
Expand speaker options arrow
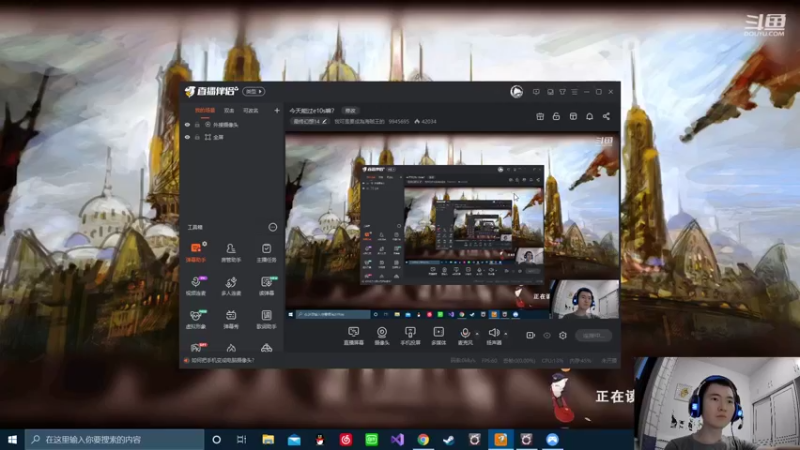tap(506, 334)
